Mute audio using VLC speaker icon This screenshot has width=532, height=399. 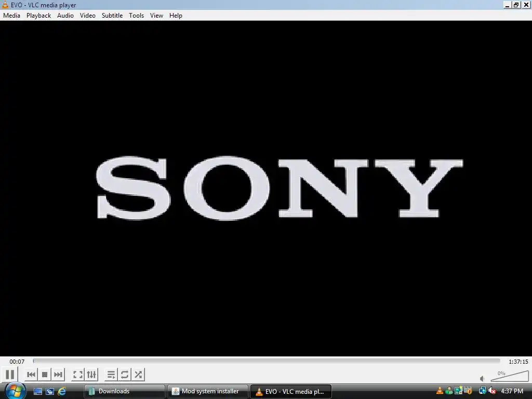(482, 378)
